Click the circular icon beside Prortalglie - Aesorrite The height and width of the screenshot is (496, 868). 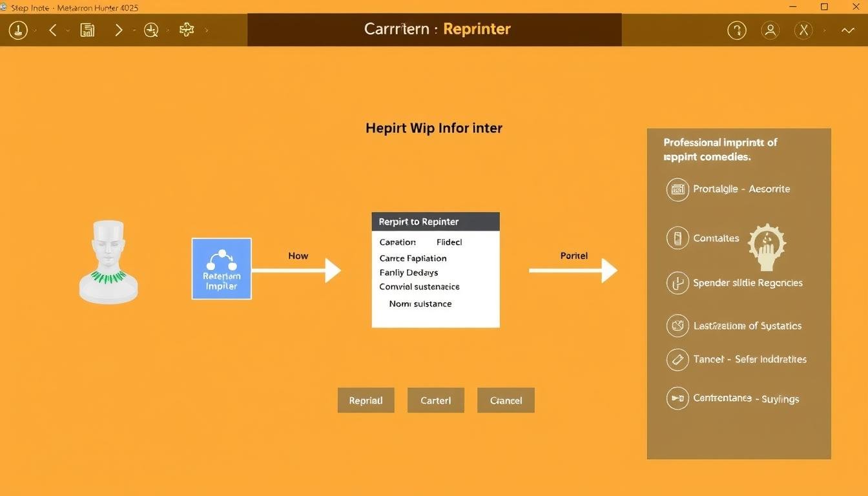coord(677,189)
